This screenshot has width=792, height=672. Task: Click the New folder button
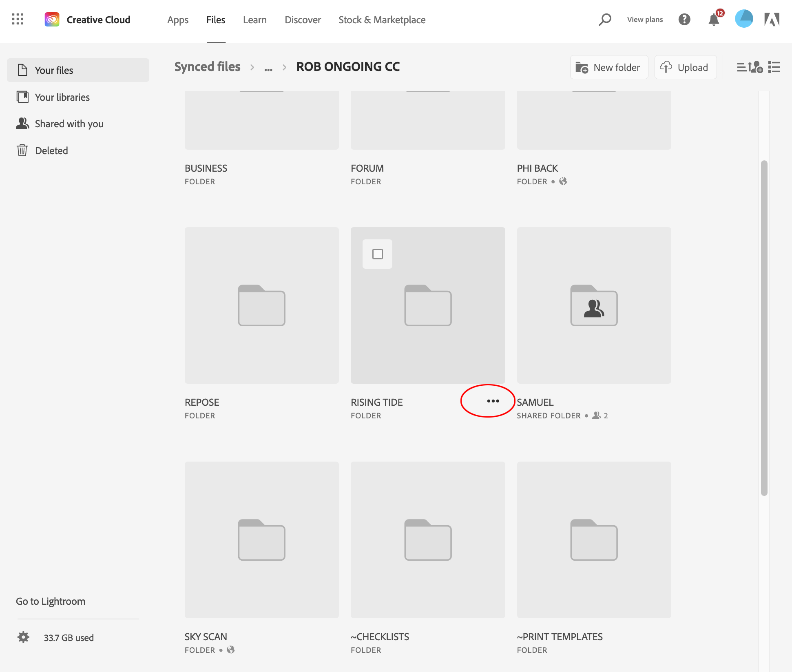pyautogui.click(x=608, y=67)
